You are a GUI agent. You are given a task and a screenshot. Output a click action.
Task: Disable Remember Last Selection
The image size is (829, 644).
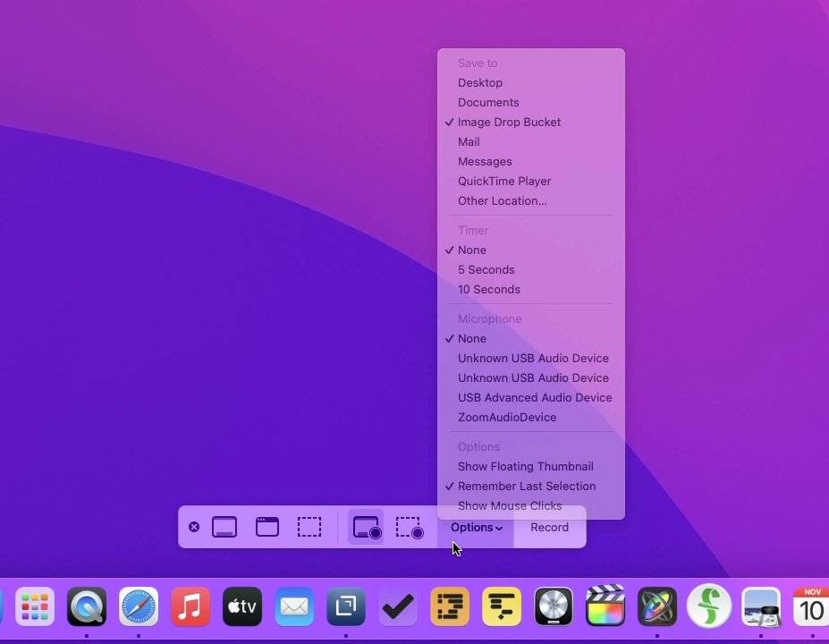pos(527,486)
